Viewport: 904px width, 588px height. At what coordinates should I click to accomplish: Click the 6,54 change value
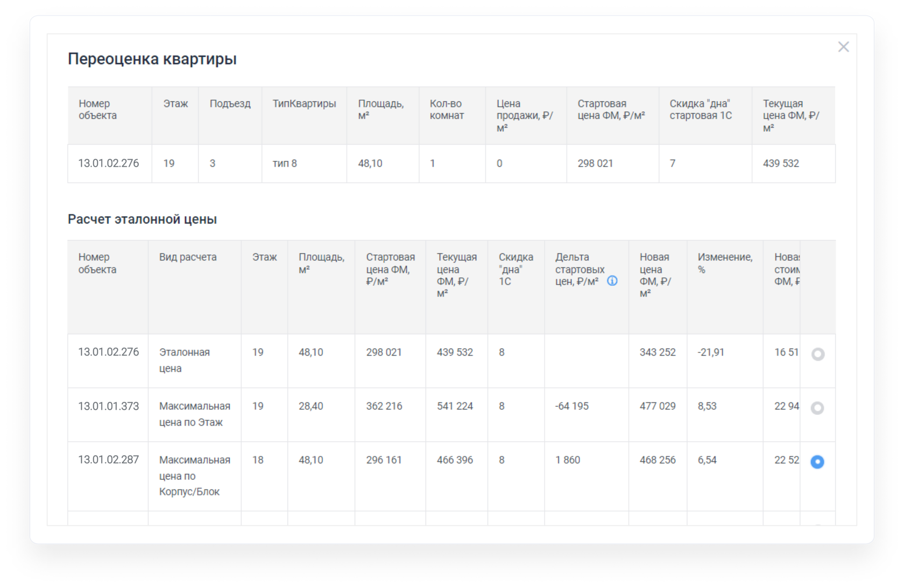(x=707, y=460)
